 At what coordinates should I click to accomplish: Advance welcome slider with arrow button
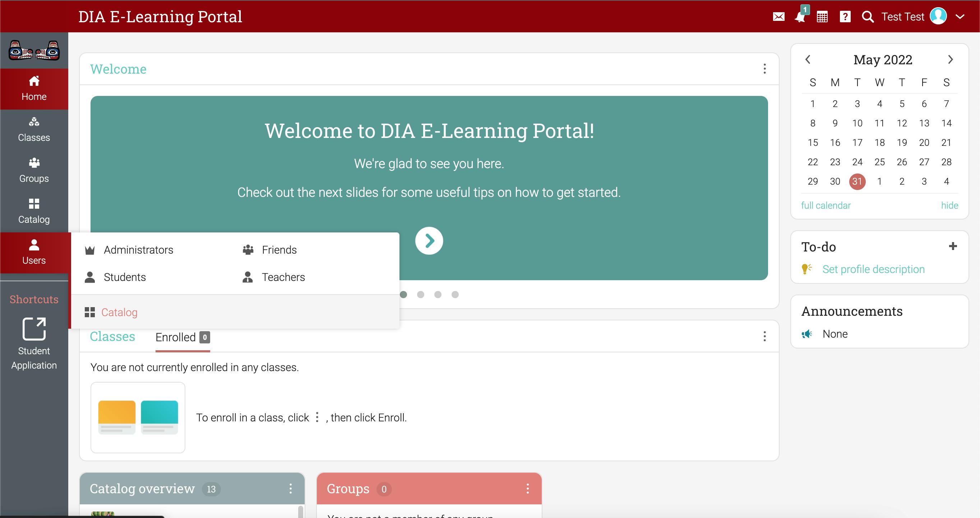click(429, 241)
